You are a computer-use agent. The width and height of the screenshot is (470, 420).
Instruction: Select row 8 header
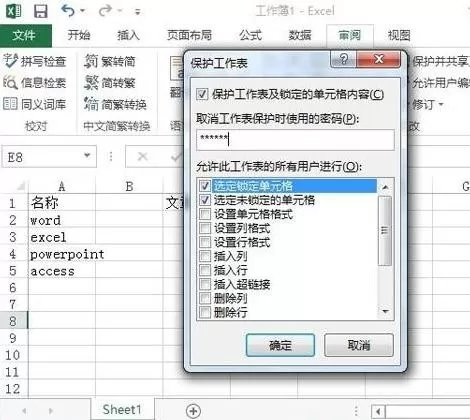(13, 321)
